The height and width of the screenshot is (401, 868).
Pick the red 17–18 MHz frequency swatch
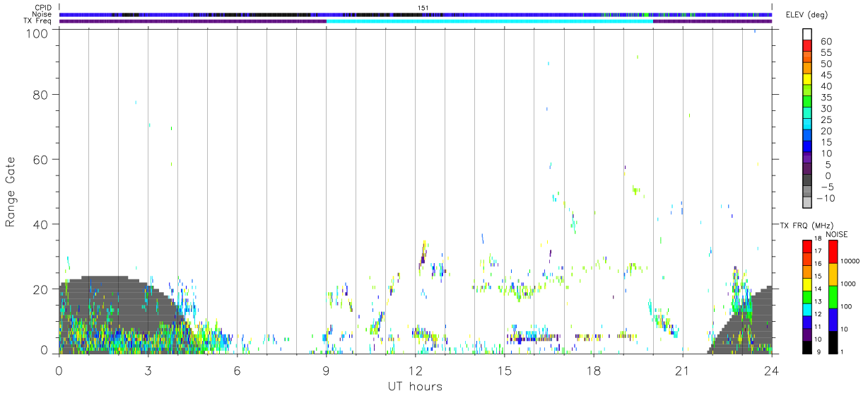807,246
